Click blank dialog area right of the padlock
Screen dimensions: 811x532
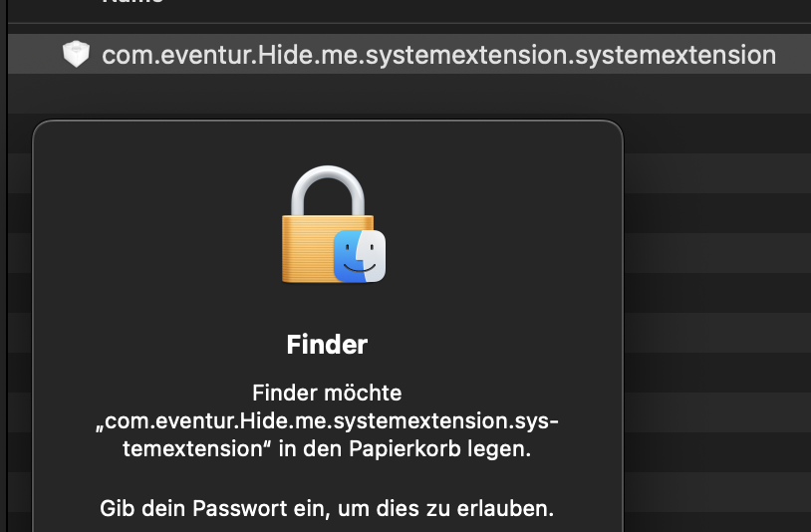pos(498,229)
